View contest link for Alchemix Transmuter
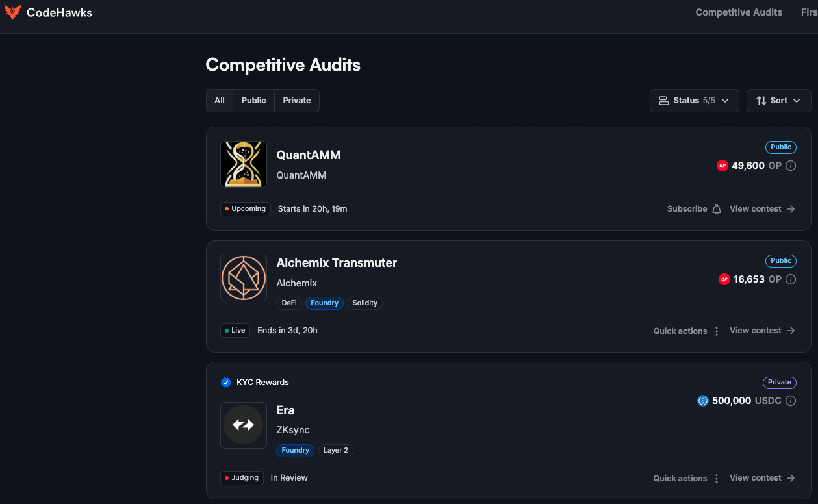Viewport: 818px width, 504px height. pyautogui.click(x=762, y=331)
